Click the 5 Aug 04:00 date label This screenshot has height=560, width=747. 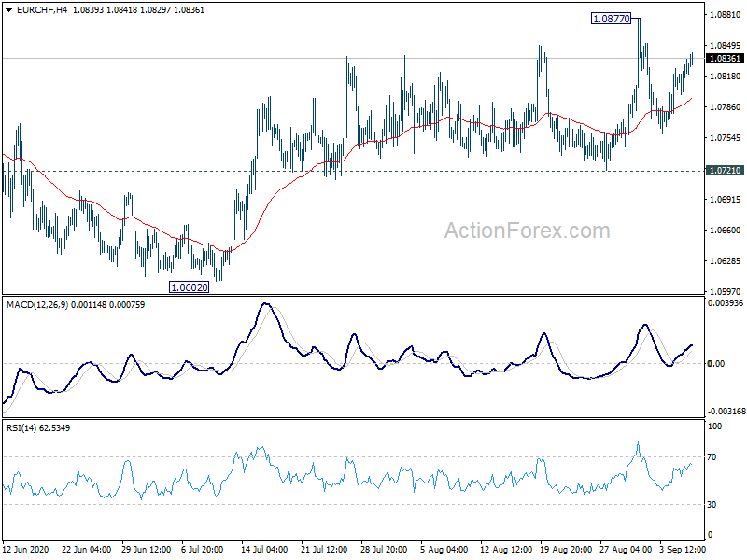pyautogui.click(x=444, y=549)
